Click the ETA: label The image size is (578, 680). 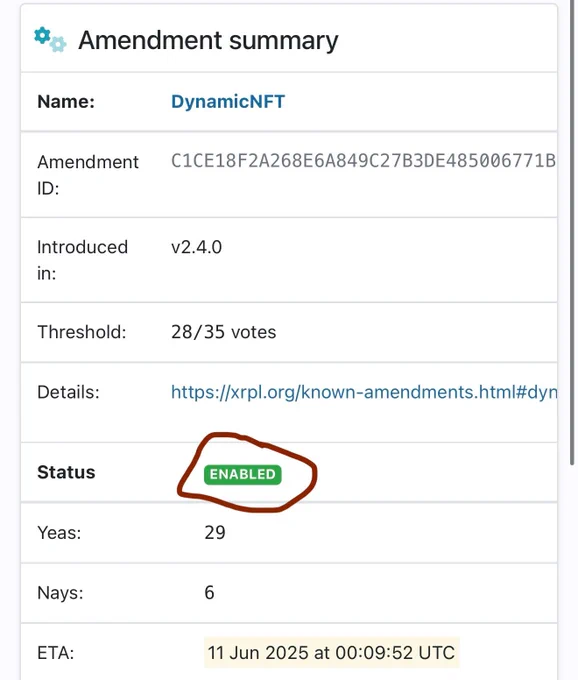[x=56, y=653]
